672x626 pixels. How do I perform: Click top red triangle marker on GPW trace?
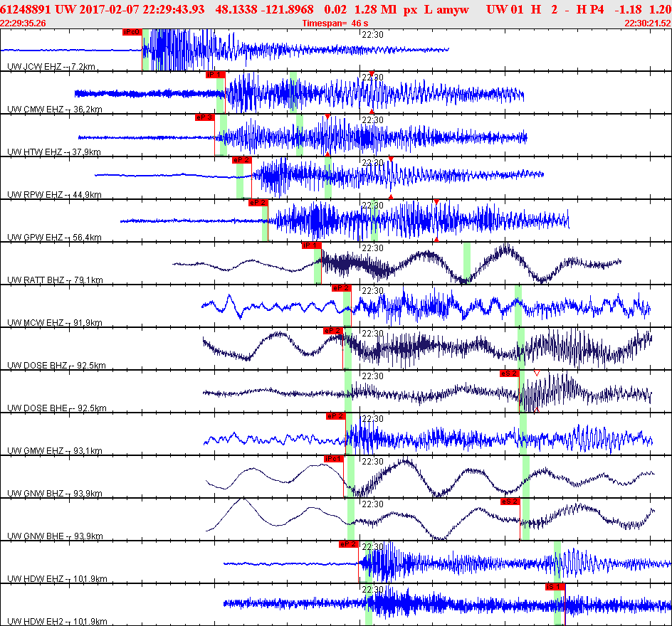436,202
